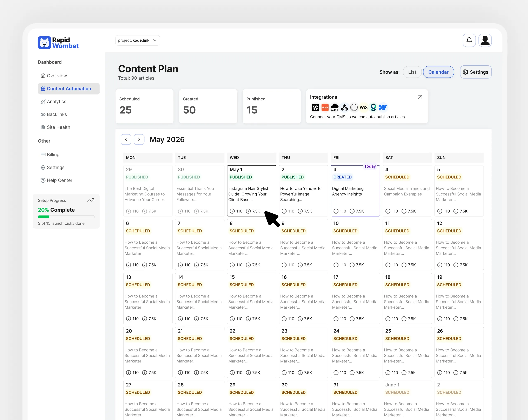Open the user profile avatar
The height and width of the screenshot is (420, 528).
(485, 40)
